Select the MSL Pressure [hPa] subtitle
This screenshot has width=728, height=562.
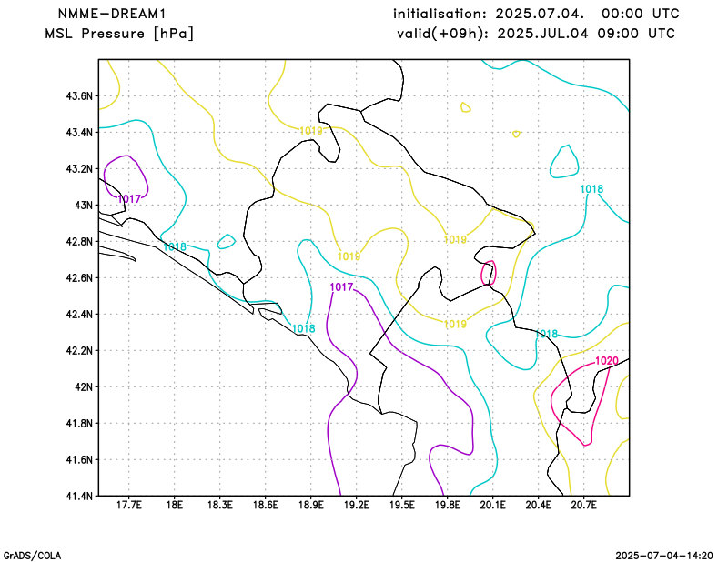[x=119, y=34]
